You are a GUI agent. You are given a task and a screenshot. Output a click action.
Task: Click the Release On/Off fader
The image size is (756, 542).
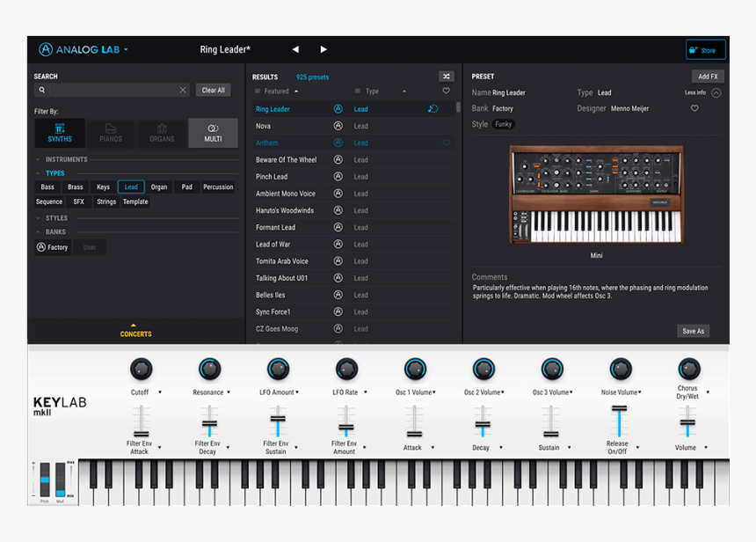click(619, 421)
